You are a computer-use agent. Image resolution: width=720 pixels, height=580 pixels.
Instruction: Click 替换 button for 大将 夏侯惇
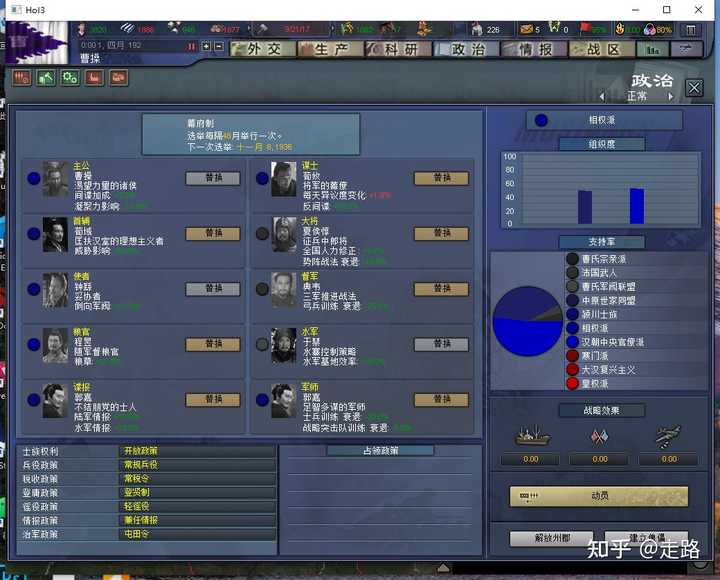point(441,234)
